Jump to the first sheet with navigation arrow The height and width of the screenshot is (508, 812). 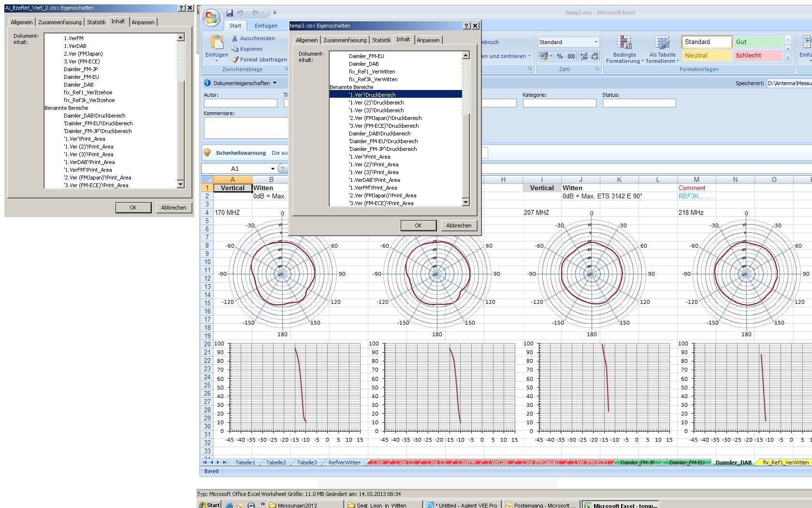pyautogui.click(x=205, y=463)
